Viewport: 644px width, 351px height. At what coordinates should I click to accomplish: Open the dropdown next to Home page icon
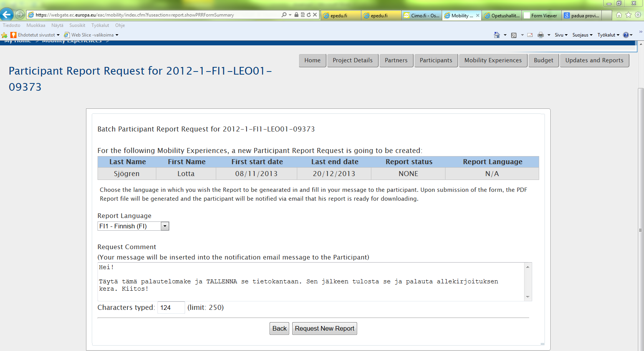click(505, 35)
